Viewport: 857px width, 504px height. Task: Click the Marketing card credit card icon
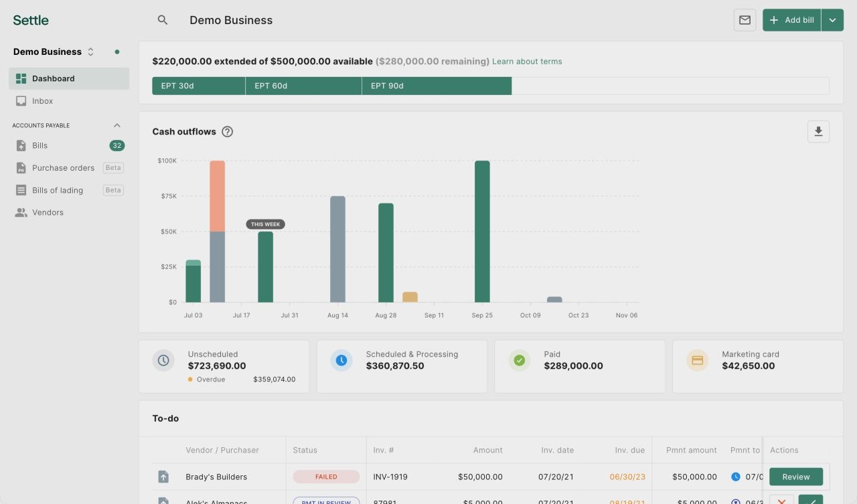[x=698, y=360]
